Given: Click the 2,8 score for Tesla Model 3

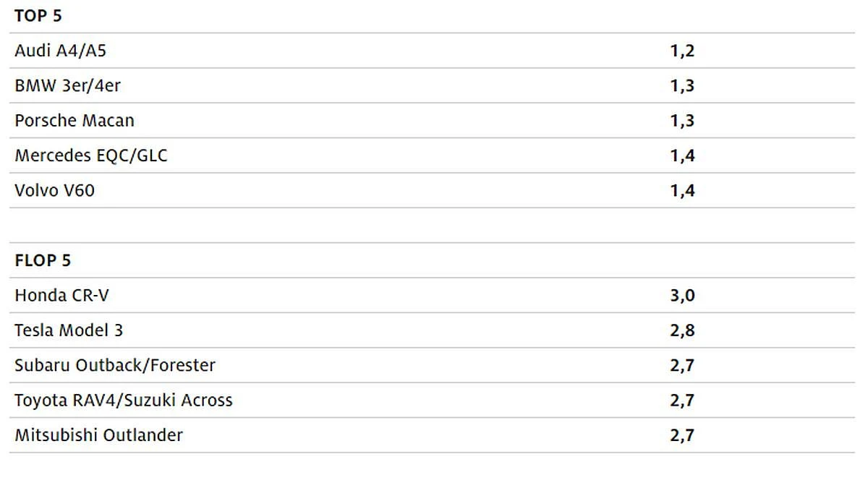Looking at the screenshot, I should click(682, 330).
